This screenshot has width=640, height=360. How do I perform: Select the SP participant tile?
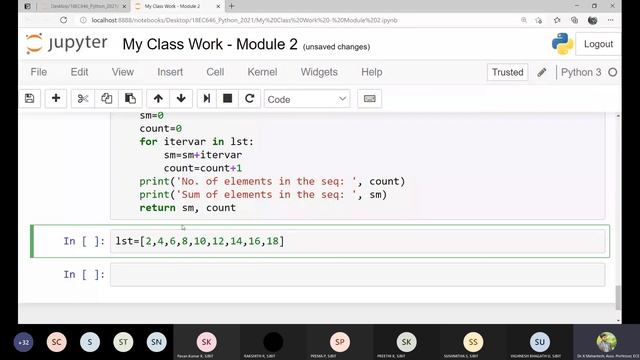[340, 342]
